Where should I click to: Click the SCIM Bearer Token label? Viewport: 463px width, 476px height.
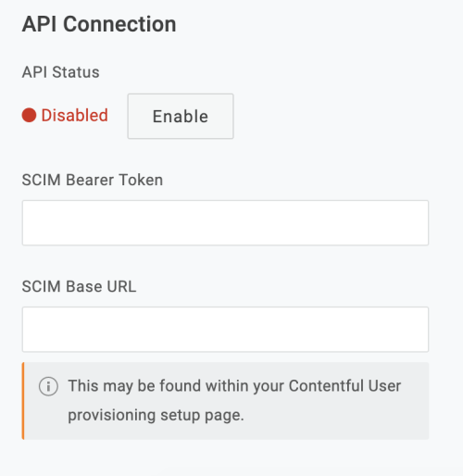click(x=93, y=180)
